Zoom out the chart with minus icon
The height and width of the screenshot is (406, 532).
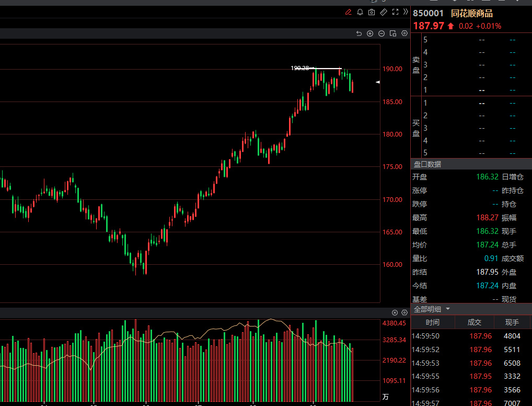[x=381, y=33]
